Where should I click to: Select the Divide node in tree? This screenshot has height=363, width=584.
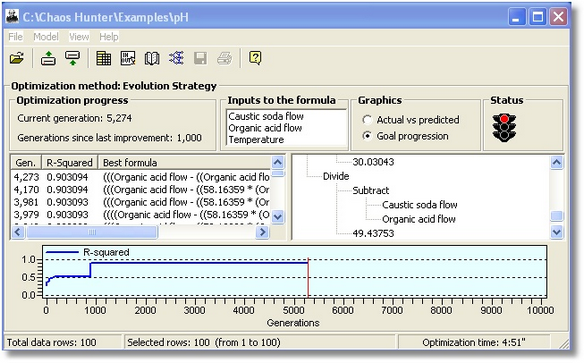coord(336,176)
